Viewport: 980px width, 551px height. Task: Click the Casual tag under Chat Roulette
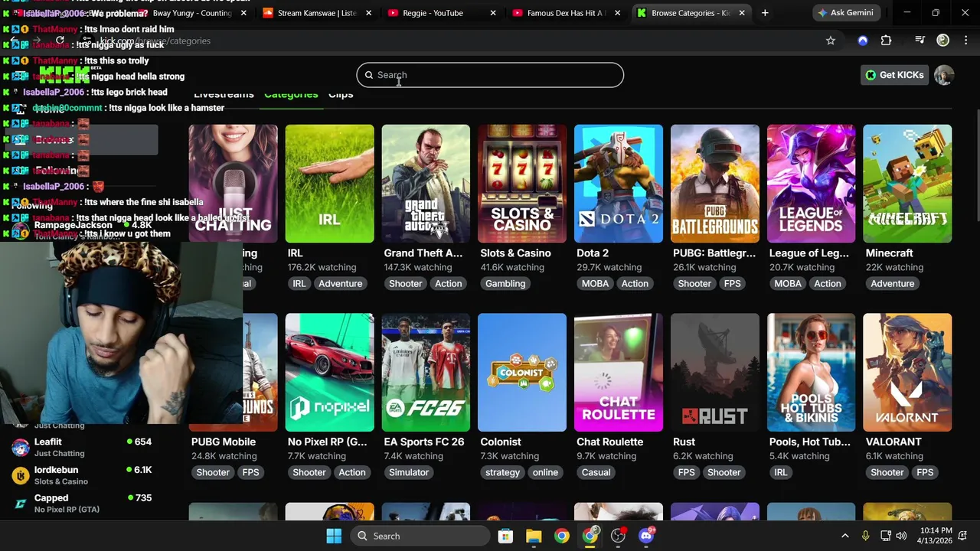[596, 472]
